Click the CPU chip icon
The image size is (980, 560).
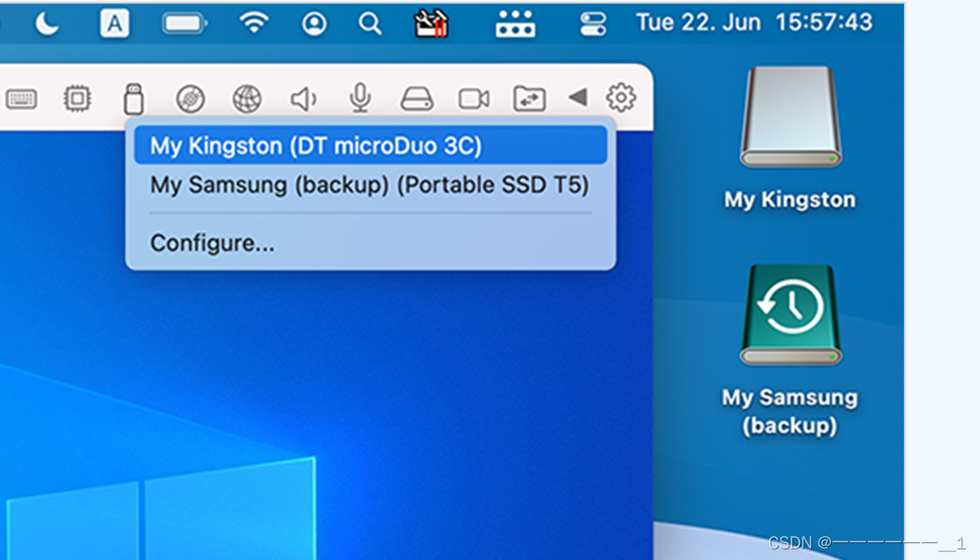pyautogui.click(x=78, y=98)
